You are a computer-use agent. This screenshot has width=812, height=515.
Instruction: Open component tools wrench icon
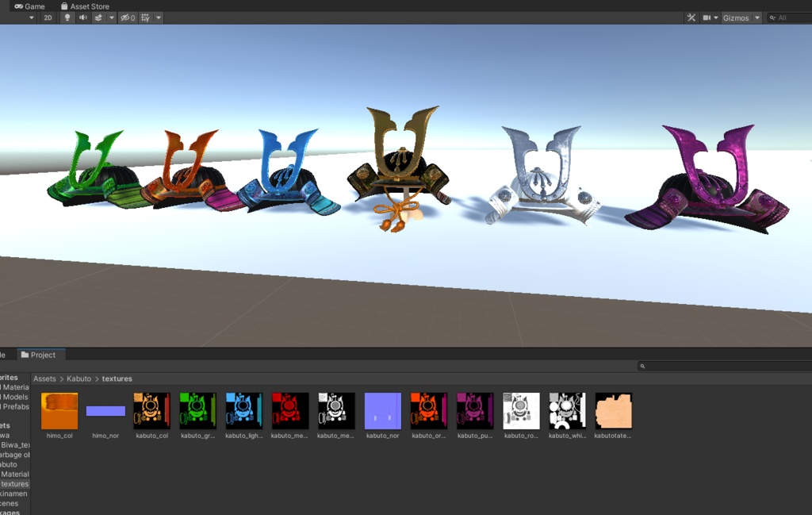coord(691,17)
